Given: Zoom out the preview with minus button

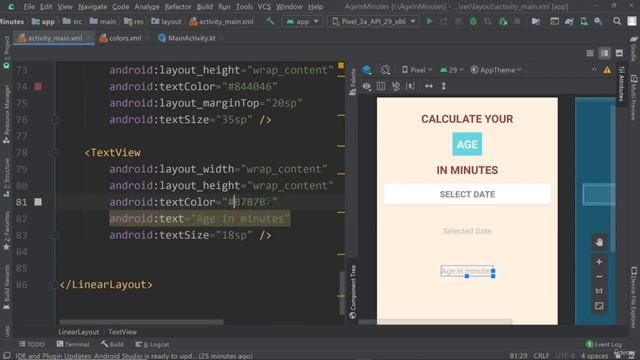Looking at the screenshot, I should point(599,276).
